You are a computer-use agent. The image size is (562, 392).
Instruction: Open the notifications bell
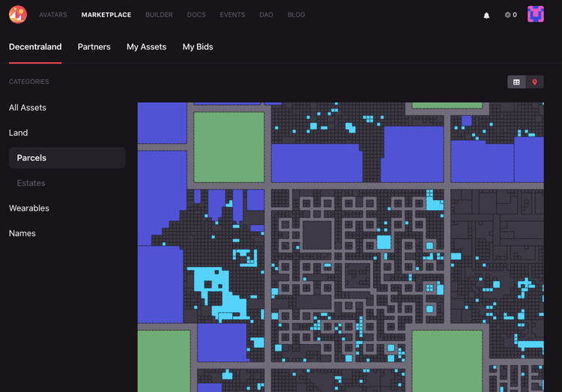pos(486,16)
